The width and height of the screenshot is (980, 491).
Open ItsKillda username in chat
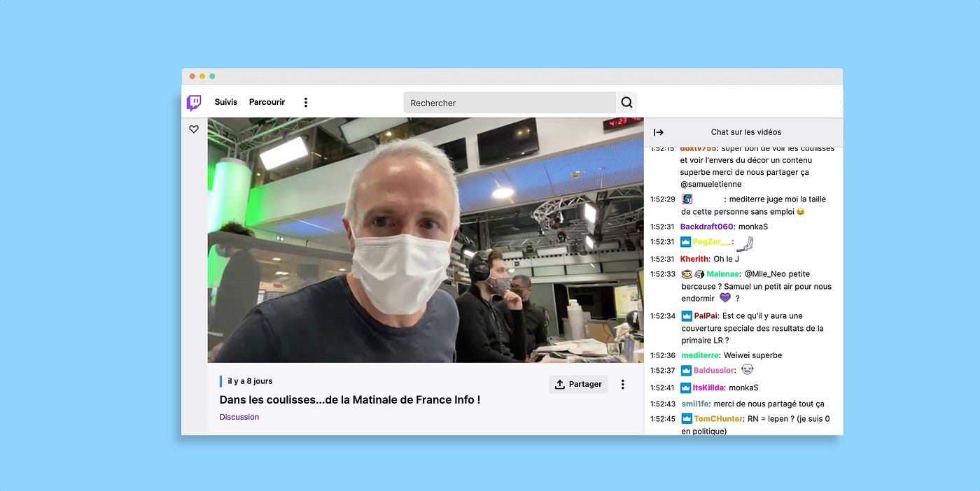coord(708,387)
